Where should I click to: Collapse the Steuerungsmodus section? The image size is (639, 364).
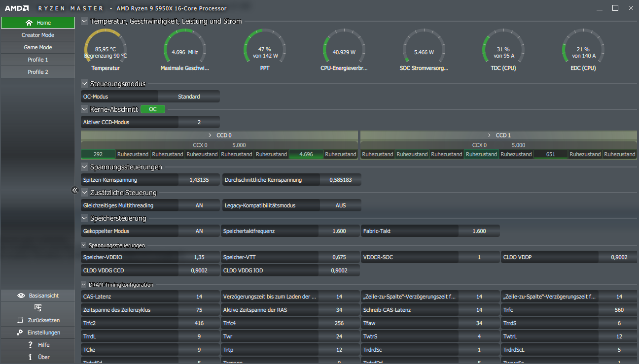point(84,84)
